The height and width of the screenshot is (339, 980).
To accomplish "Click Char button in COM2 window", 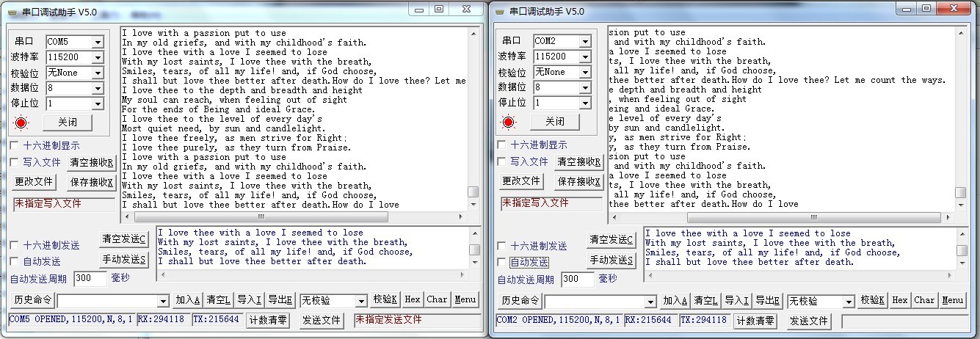I will (924, 300).
